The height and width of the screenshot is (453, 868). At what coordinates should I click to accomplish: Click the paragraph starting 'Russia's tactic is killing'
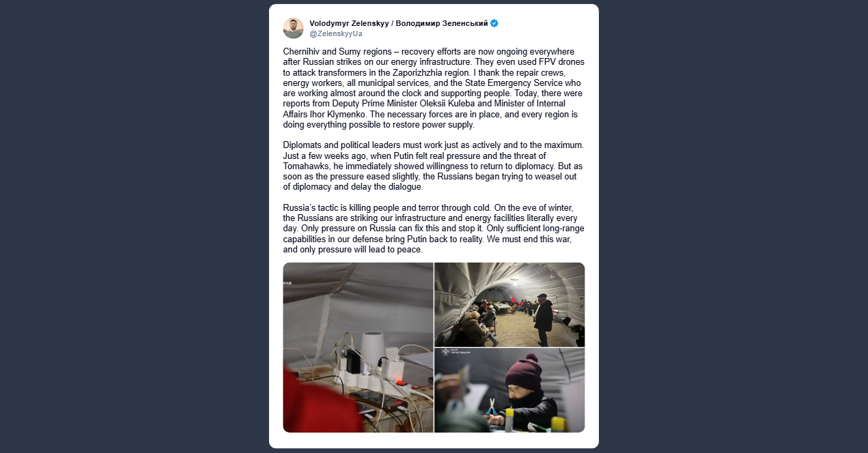pos(433,229)
